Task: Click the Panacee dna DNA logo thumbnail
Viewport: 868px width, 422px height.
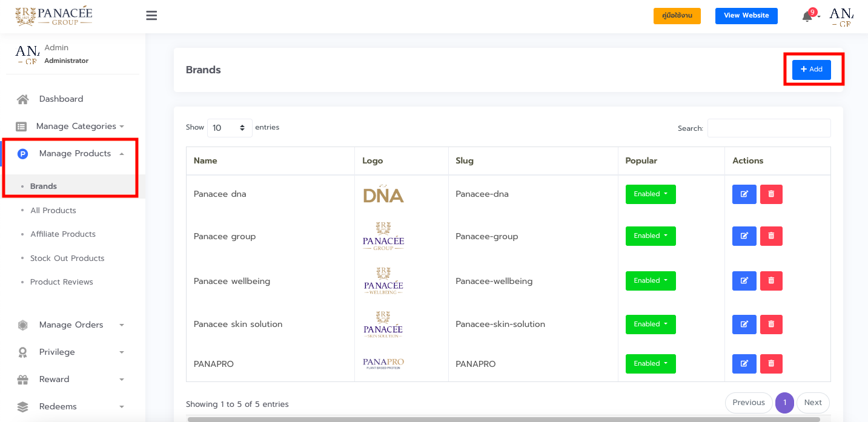Action: [x=383, y=194]
